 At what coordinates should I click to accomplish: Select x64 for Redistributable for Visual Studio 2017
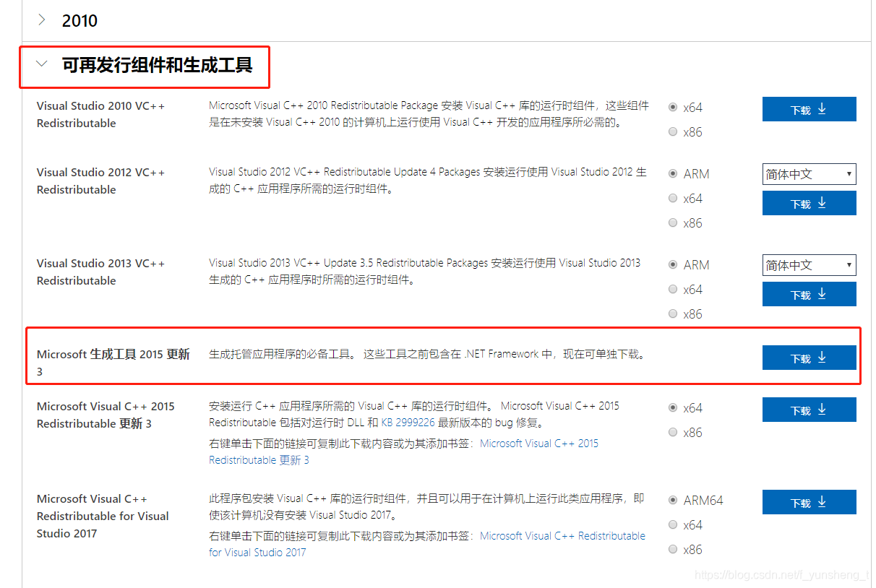point(673,524)
